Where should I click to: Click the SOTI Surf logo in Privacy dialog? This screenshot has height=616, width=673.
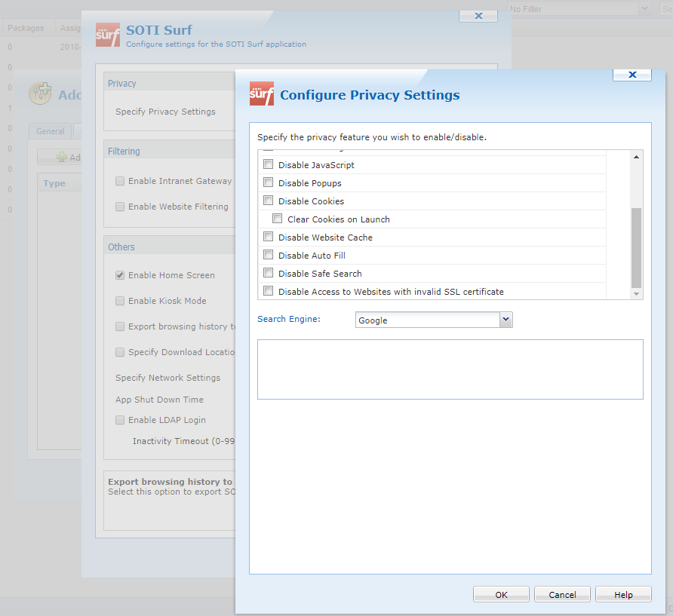point(262,94)
